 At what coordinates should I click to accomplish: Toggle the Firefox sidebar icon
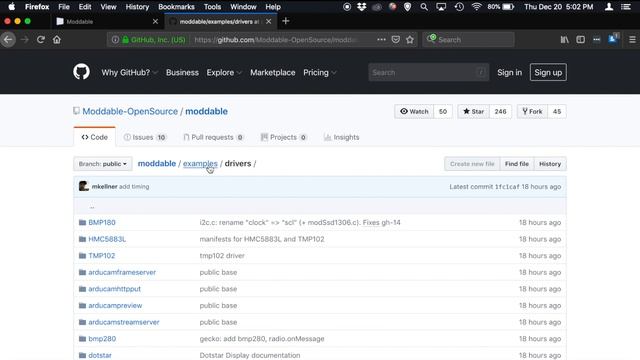click(580, 40)
